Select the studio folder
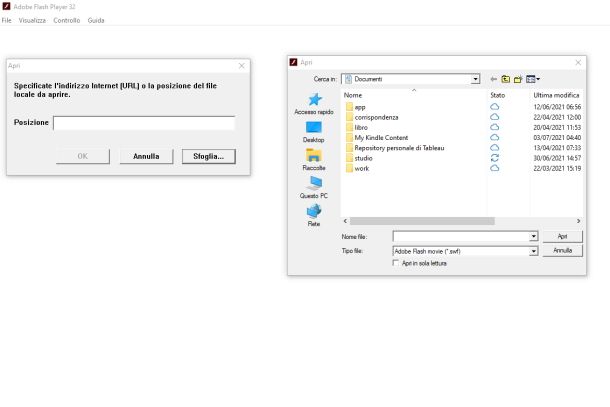This screenshot has width=610, height=407. (x=359, y=158)
